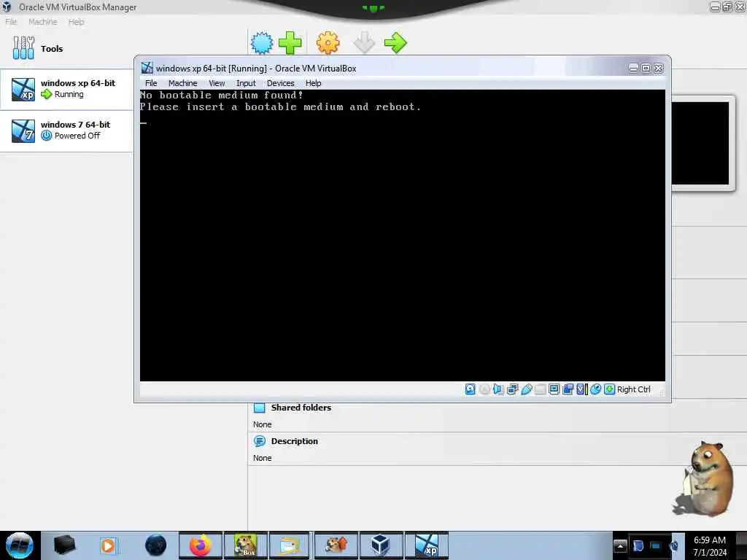Image resolution: width=747 pixels, height=560 pixels.
Task: Click VirtualBox icon in VM title bar
Action: pos(147,68)
